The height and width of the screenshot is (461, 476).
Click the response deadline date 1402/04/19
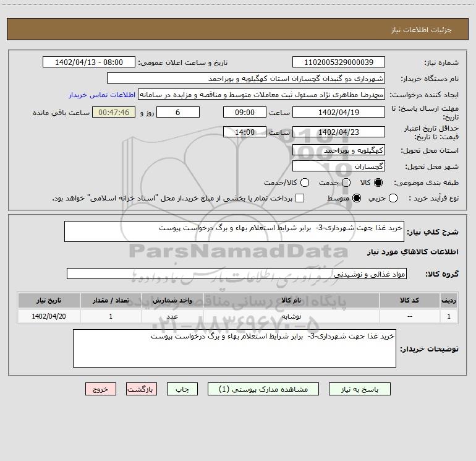[339, 112]
